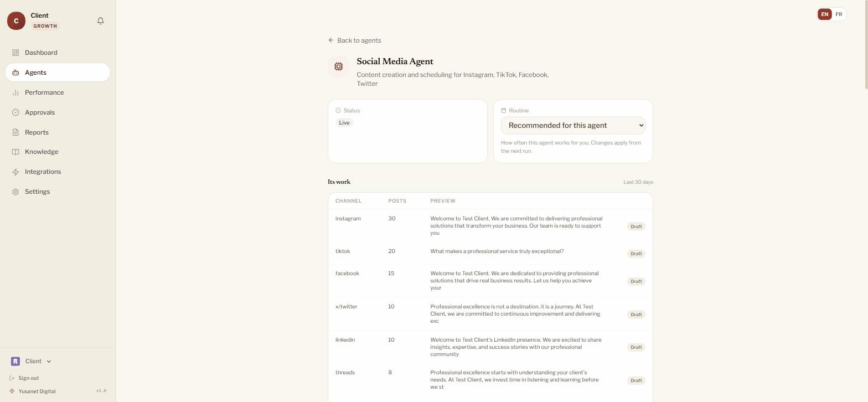Screen dimensions: 868x402
Task: Click the back arrow icon
Action: tap(331, 40)
